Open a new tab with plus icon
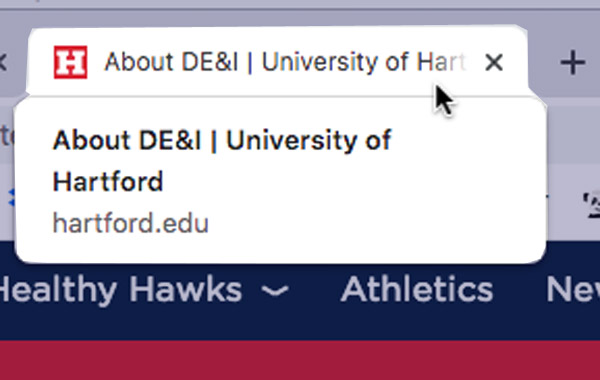The width and height of the screenshot is (600, 380). coord(572,62)
